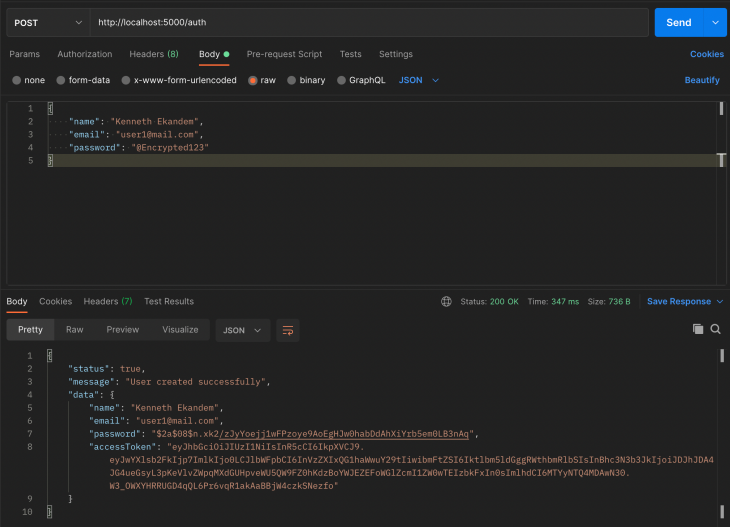The image size is (730, 527).
Task: Open the response Cookies tab
Action: tap(55, 301)
